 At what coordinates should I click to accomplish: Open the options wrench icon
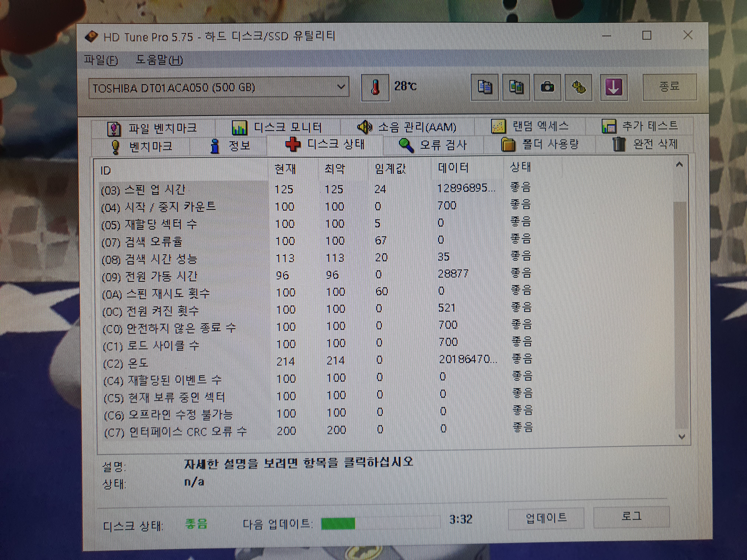pos(578,87)
